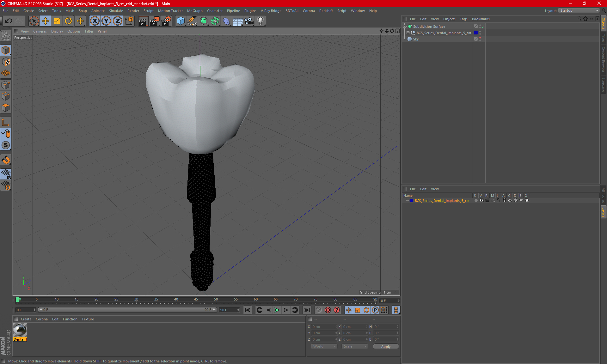Go to start of animation
This screenshot has width=607, height=364.
click(x=248, y=310)
